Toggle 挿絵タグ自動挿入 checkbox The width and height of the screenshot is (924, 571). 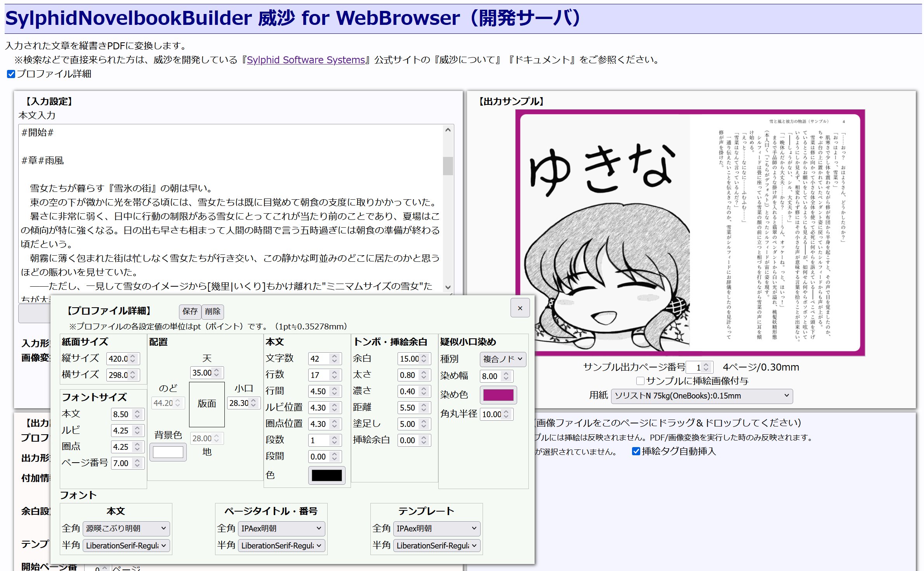636,451
